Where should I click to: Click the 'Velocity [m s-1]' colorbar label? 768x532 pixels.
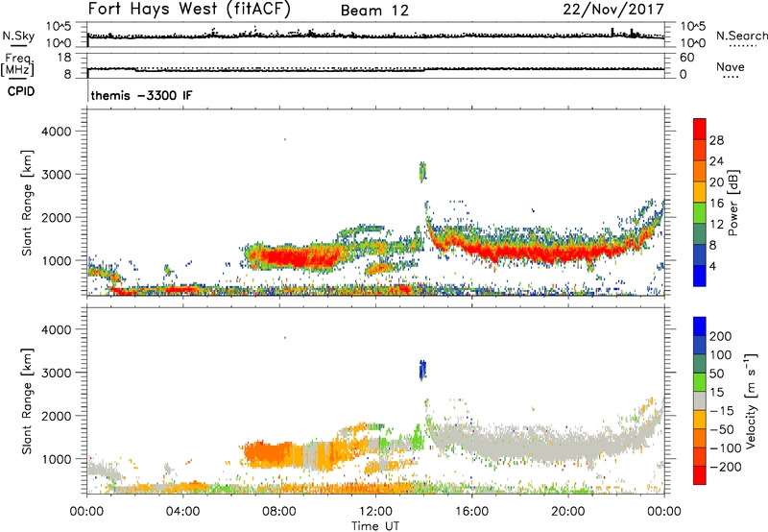(x=751, y=400)
